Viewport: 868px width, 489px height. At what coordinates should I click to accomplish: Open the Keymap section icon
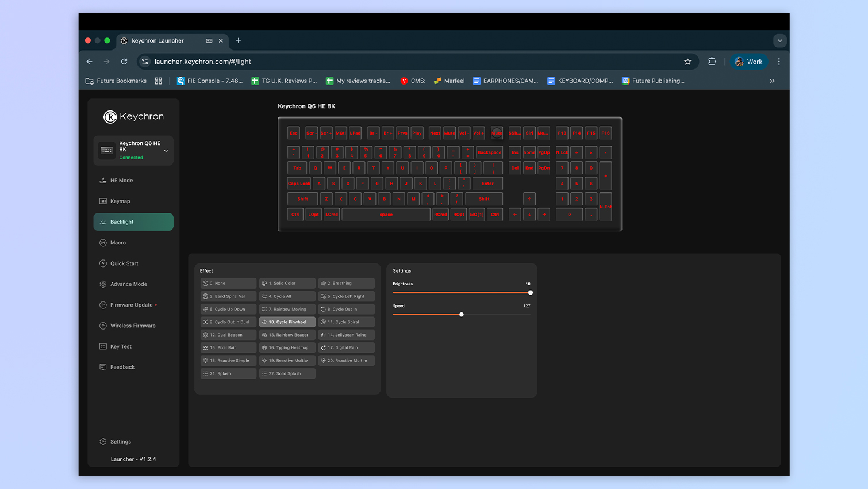104,201
